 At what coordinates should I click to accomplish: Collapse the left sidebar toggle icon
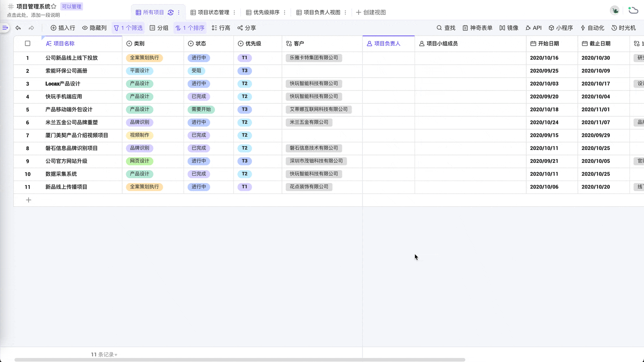[x=5, y=28]
